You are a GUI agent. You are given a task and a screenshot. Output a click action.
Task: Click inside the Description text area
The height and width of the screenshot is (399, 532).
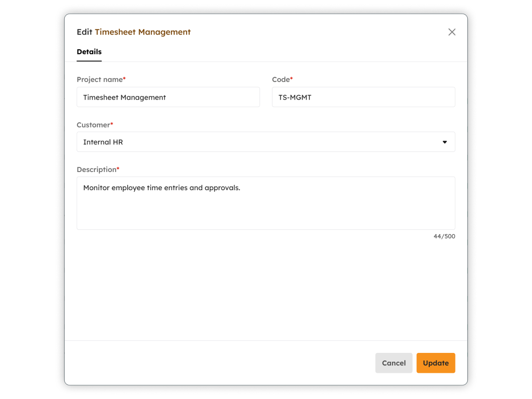[266, 203]
